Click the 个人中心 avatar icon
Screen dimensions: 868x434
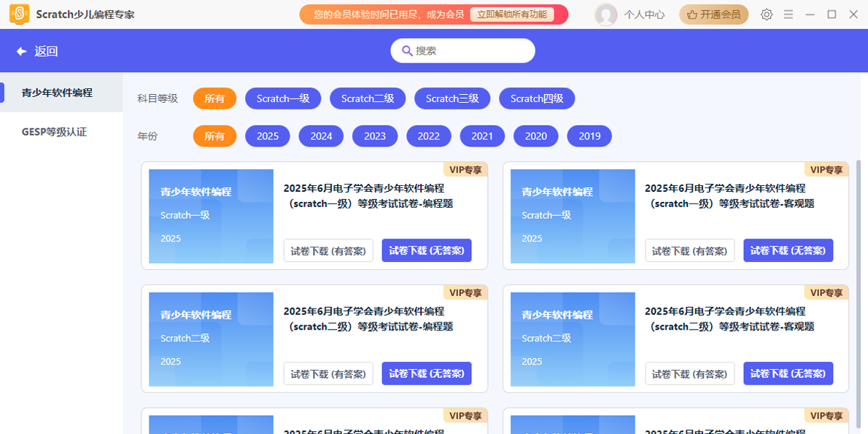(605, 15)
